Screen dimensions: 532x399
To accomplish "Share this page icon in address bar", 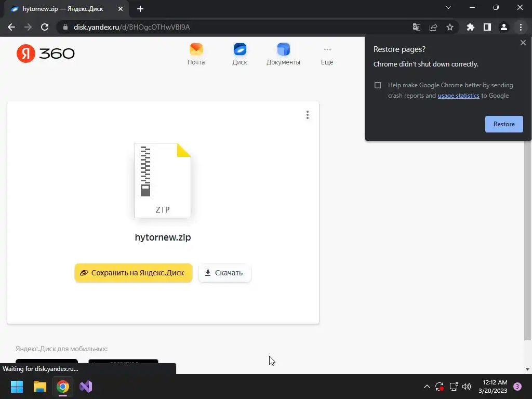I will 433,27.
